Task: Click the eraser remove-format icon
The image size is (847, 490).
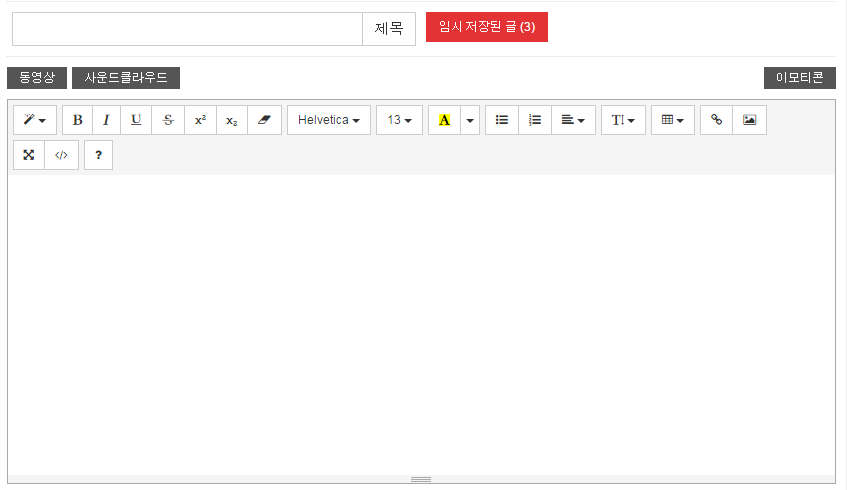Action: click(x=264, y=120)
